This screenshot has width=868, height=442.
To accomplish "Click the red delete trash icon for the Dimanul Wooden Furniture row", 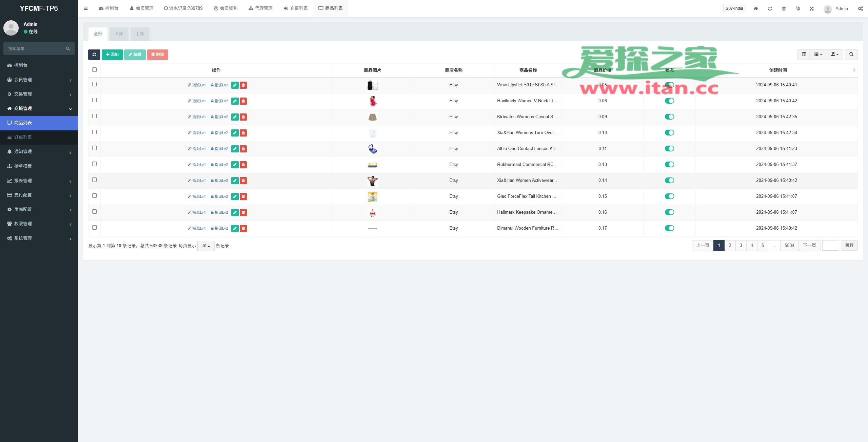I will pyautogui.click(x=243, y=228).
